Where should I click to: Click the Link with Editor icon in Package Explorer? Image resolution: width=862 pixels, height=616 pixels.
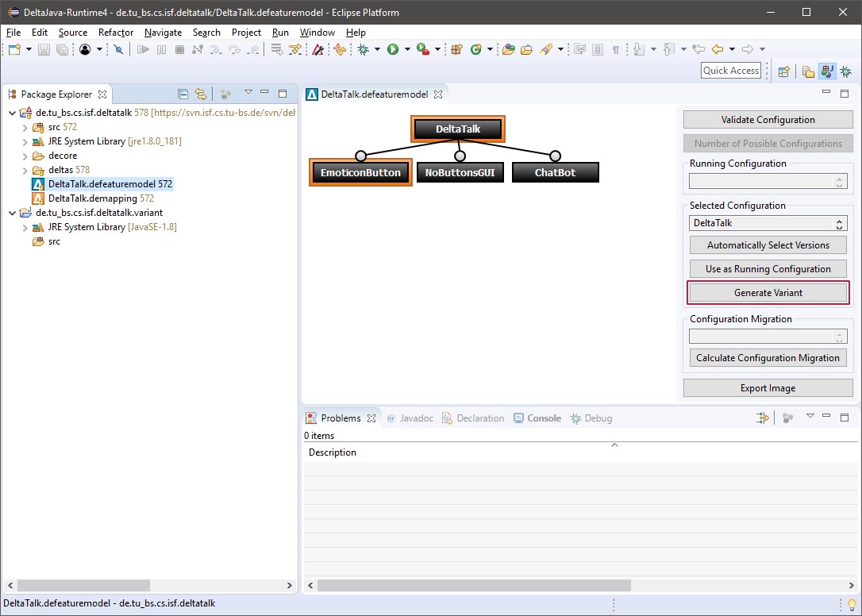(202, 93)
